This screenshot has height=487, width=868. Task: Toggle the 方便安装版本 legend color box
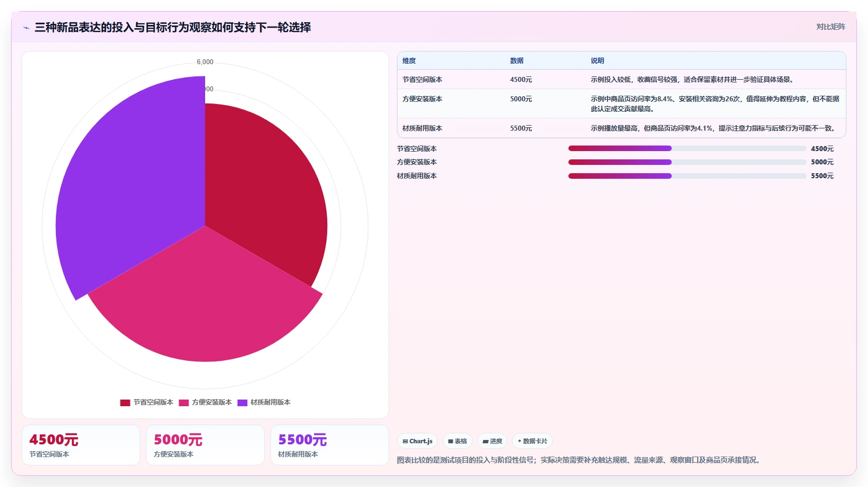click(184, 402)
